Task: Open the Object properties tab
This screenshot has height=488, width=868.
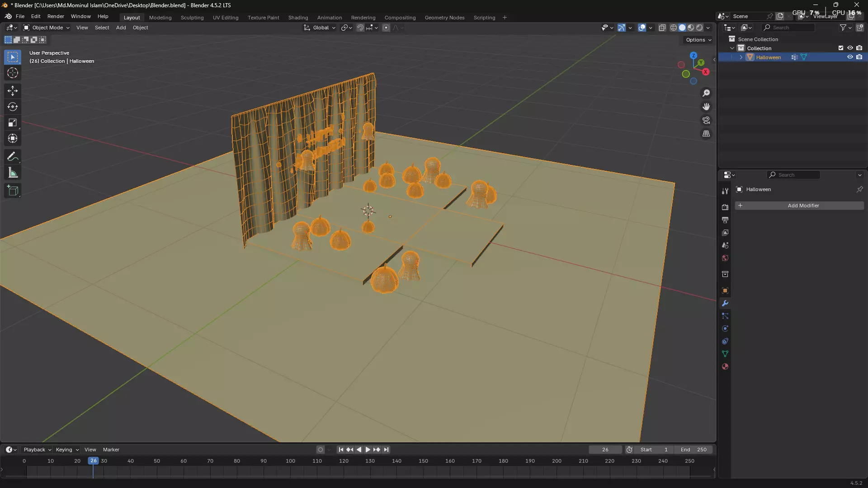Action: point(725,290)
